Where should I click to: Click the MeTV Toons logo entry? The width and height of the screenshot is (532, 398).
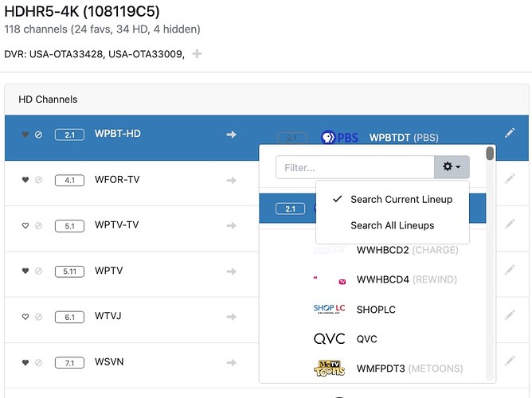point(329,369)
